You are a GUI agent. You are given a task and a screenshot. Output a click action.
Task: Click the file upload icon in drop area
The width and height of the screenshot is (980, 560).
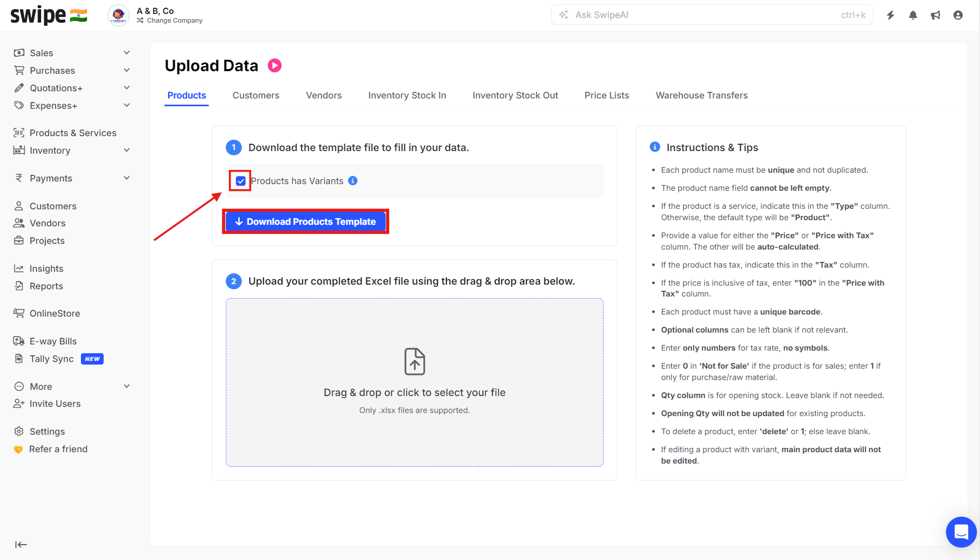(414, 361)
